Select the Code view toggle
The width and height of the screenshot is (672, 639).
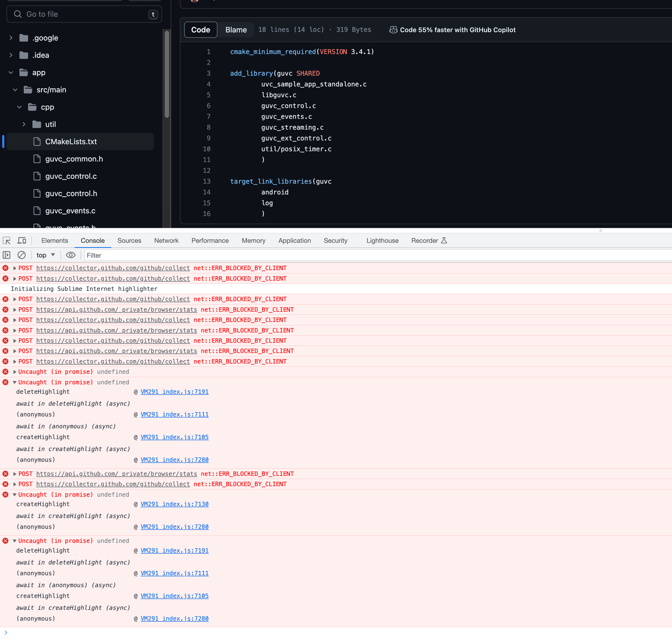tap(201, 30)
